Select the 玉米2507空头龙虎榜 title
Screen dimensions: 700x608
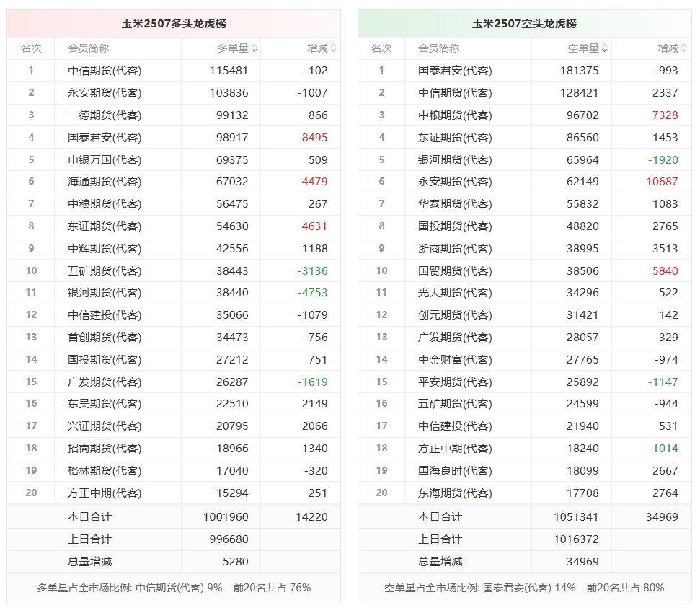[524, 23]
